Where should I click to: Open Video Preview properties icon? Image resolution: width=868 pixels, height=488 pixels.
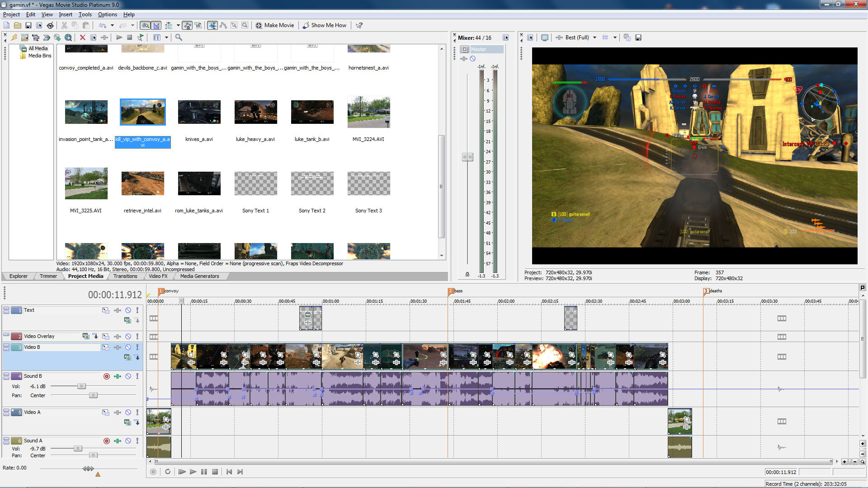[530, 38]
